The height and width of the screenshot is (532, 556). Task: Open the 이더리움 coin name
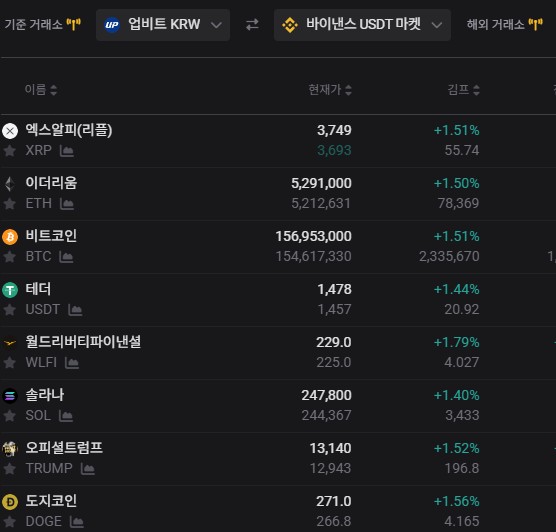point(51,183)
